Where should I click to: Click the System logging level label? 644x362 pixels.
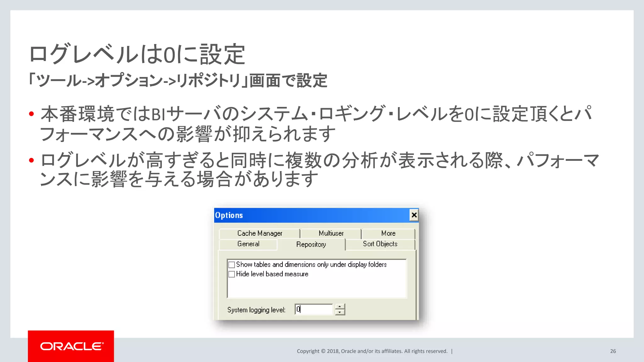pyautogui.click(x=256, y=310)
